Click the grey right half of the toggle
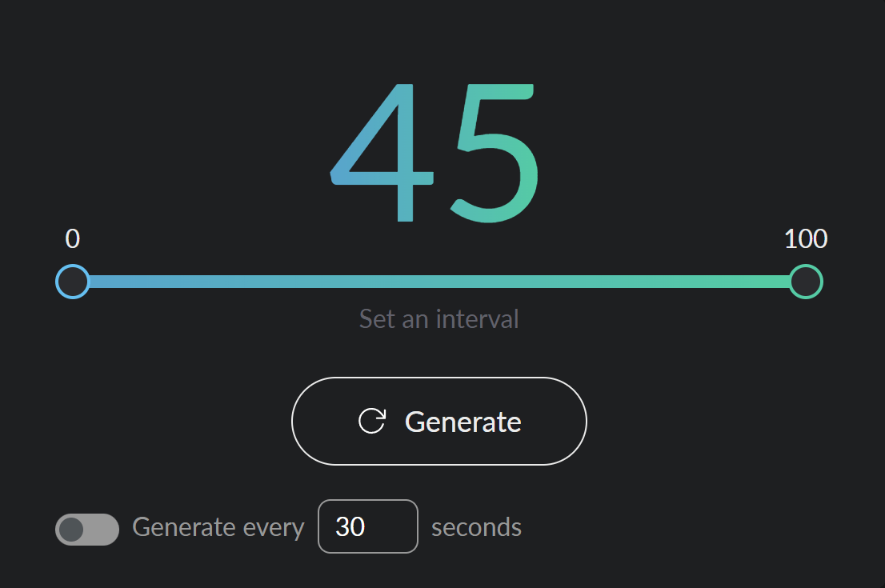Screen dimensions: 885x588 pos(104,529)
